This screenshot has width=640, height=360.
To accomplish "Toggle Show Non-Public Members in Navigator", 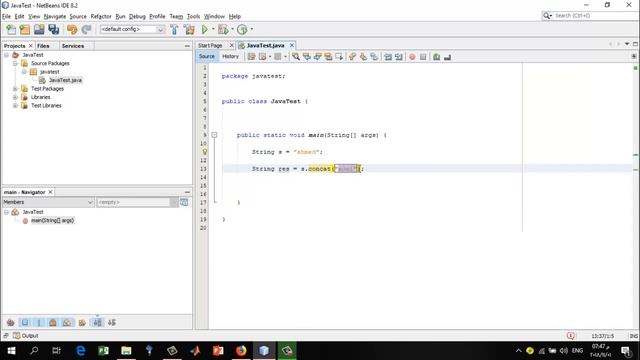I will (53, 322).
